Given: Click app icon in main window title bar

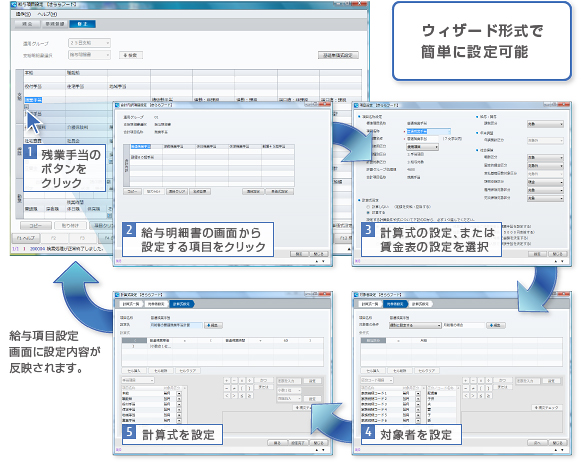Looking at the screenshot, I should click(14, 4).
